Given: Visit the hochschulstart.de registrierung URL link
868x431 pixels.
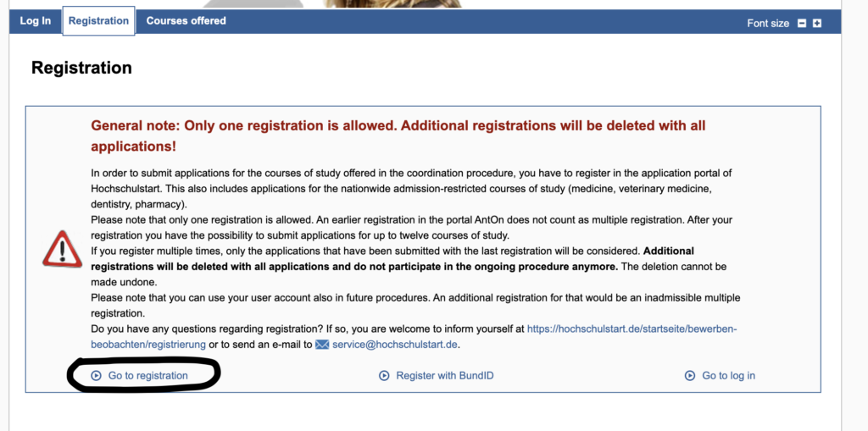Looking at the screenshot, I should (x=632, y=329).
